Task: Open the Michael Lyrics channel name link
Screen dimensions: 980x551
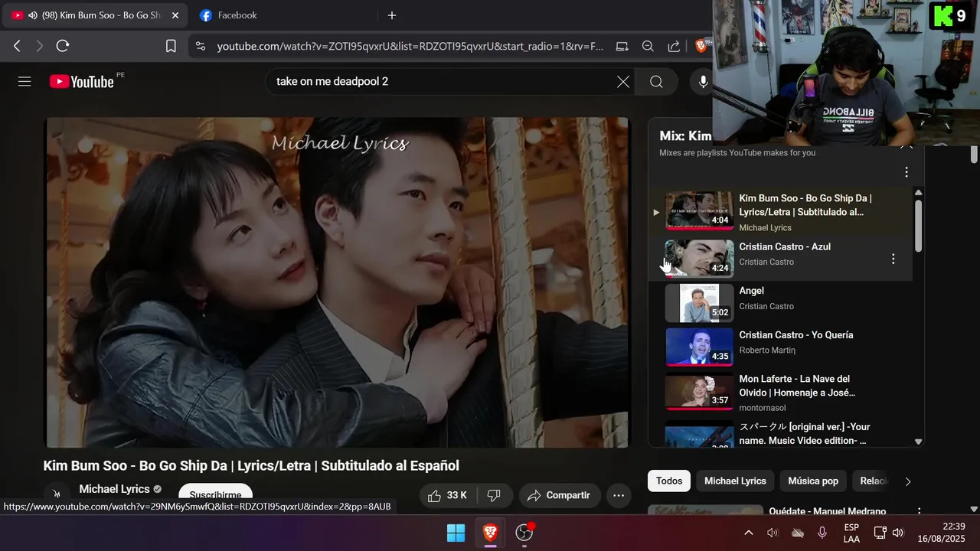Action: point(114,489)
